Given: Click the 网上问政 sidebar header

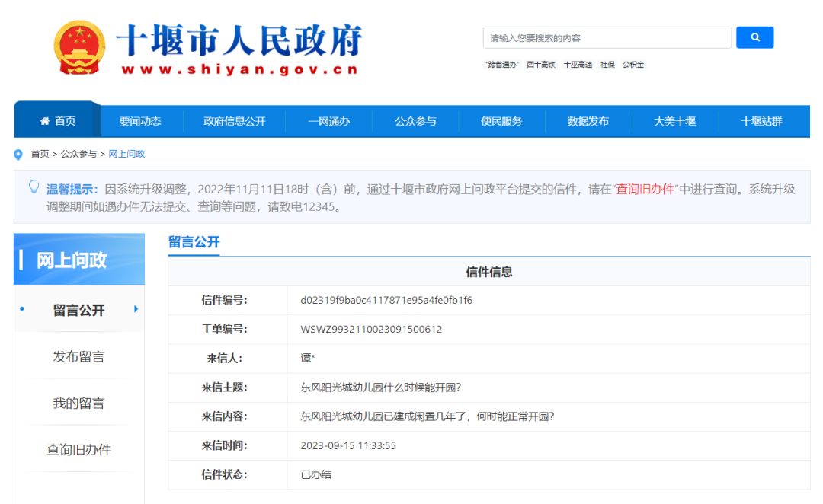Looking at the screenshot, I should (x=78, y=259).
